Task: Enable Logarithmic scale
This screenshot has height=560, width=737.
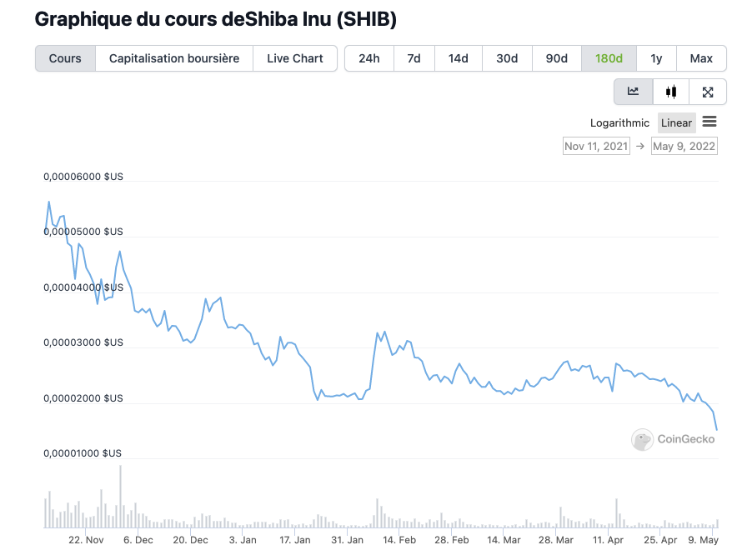Action: [619, 123]
